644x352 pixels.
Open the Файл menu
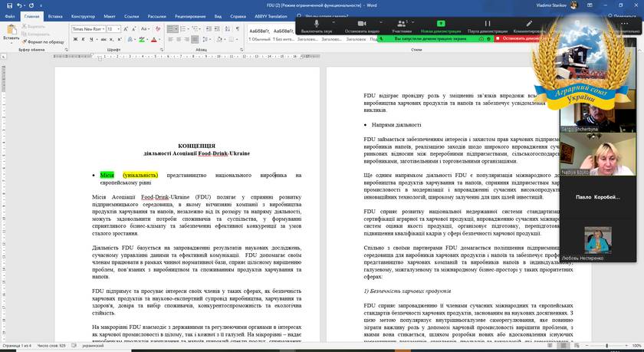(10, 16)
